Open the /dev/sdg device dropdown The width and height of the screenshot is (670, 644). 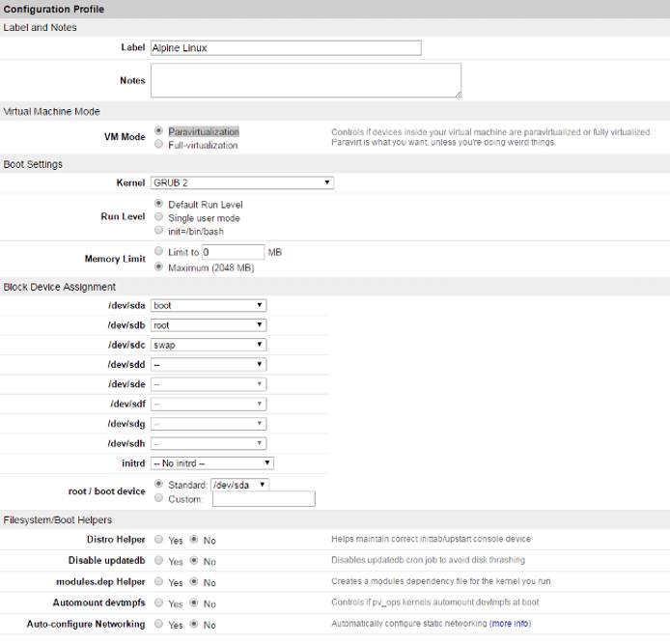click(x=209, y=424)
